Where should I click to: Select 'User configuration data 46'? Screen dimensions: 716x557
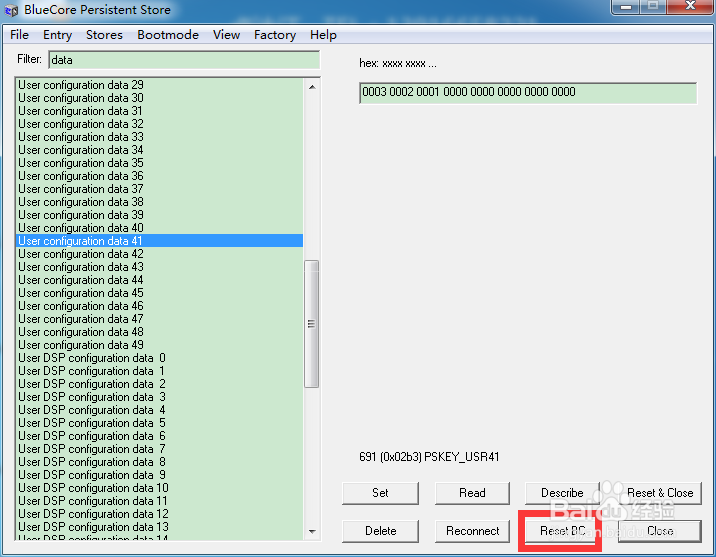tap(159, 306)
